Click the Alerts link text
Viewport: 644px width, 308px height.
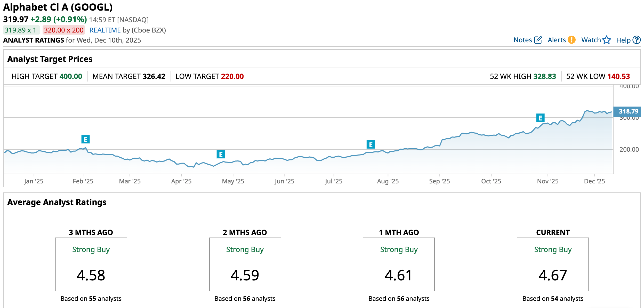click(x=557, y=40)
